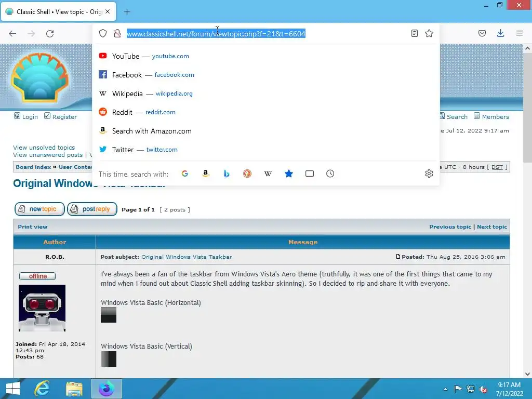Search this time with DuckDuckGo icon
Viewport: 532px width, 399px height.
point(247,174)
